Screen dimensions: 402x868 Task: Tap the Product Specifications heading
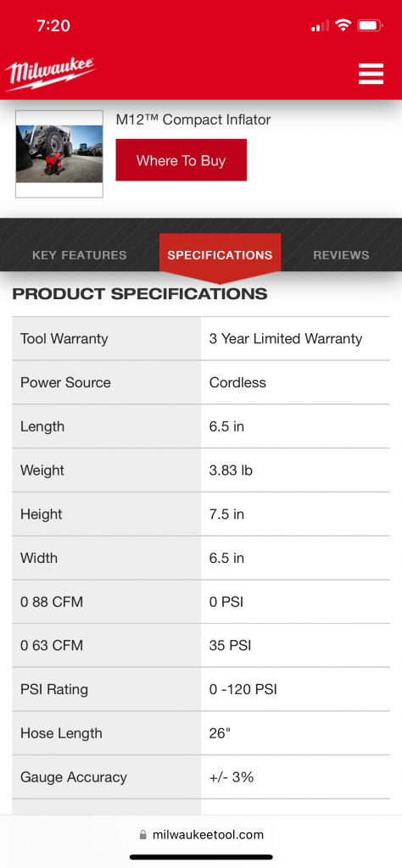[x=140, y=294]
